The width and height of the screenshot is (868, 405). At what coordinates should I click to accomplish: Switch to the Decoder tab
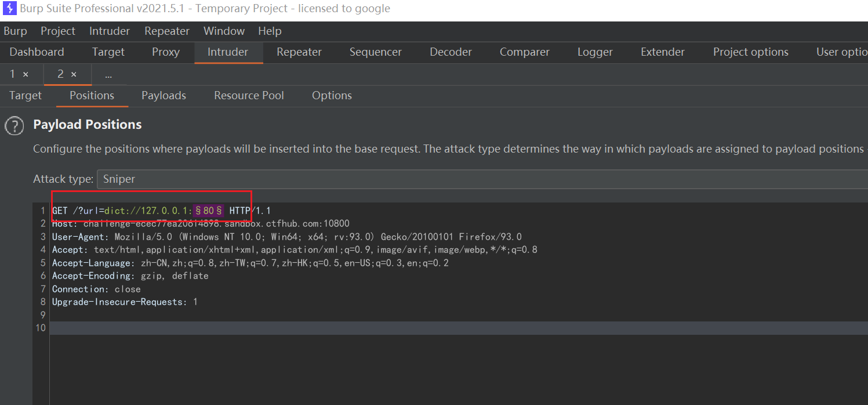[x=451, y=52]
